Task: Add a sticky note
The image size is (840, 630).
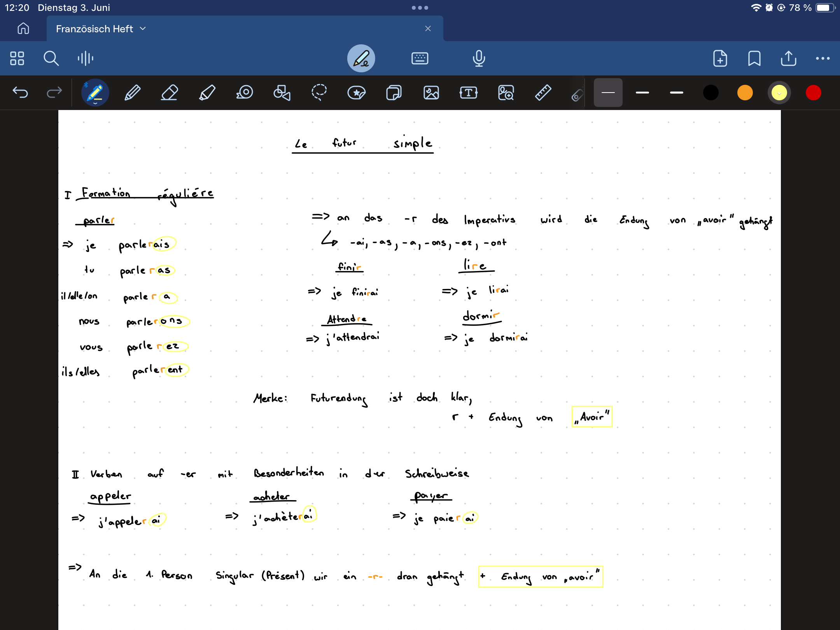Action: [x=394, y=93]
